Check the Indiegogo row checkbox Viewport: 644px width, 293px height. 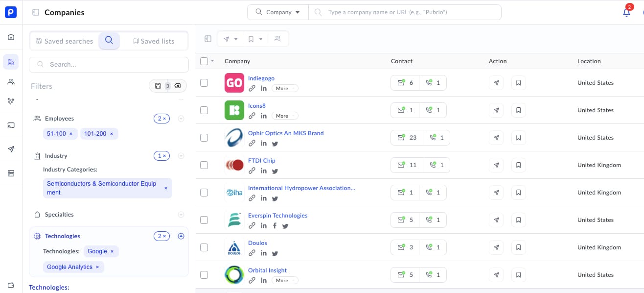204,83
